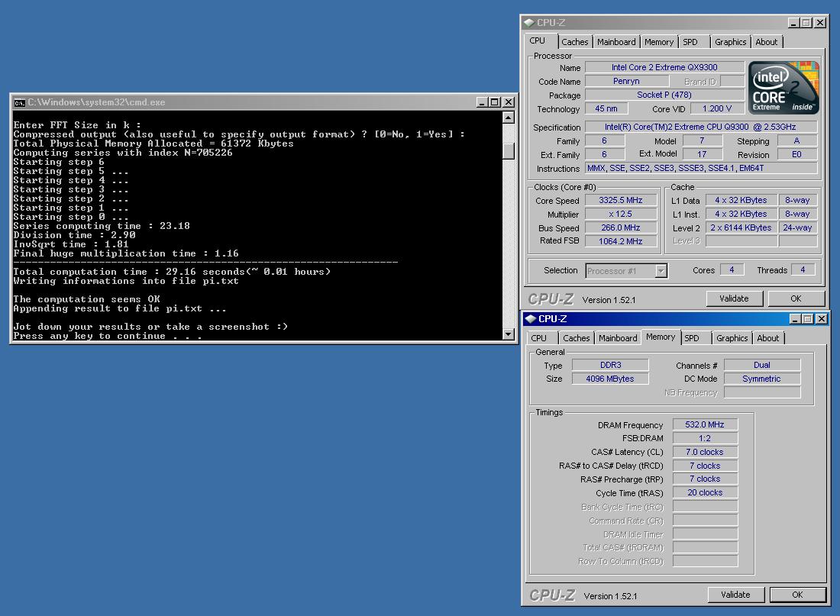
Task: Click Validate in the upper CPU-Z window
Action: point(734,298)
